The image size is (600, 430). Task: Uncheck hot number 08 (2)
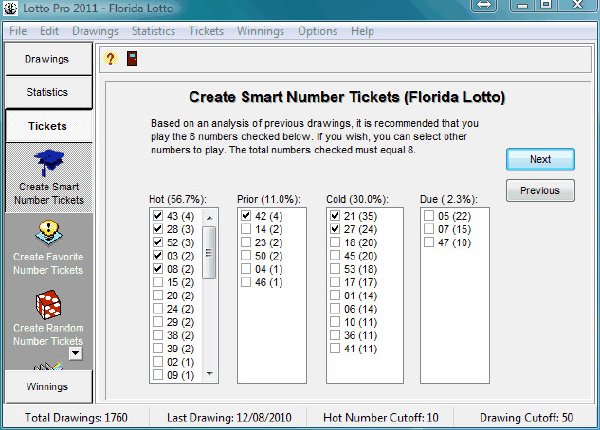point(158,269)
